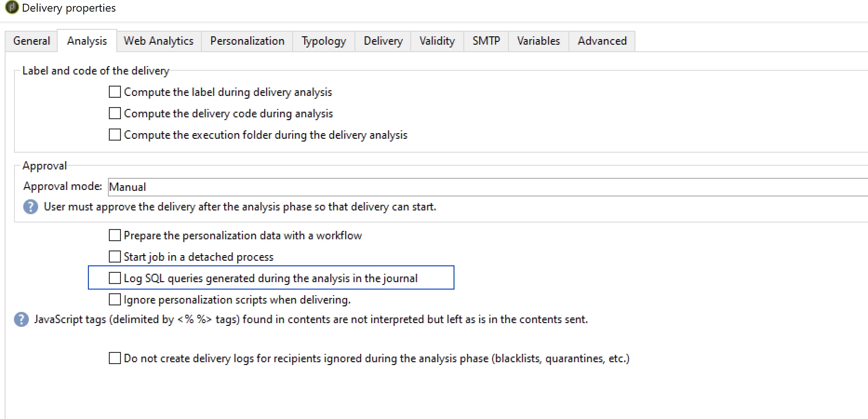Select the Typology tab
Viewport: 868px width, 419px height.
pyautogui.click(x=324, y=41)
